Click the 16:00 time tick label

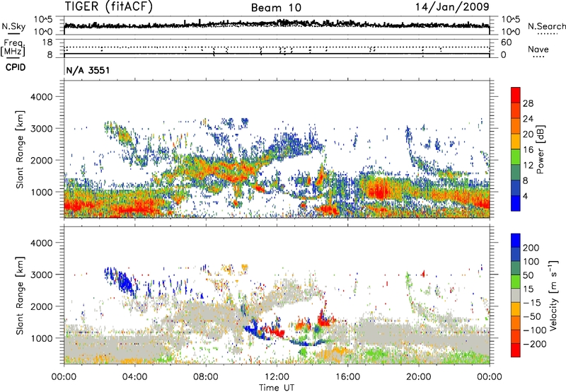coord(347,377)
